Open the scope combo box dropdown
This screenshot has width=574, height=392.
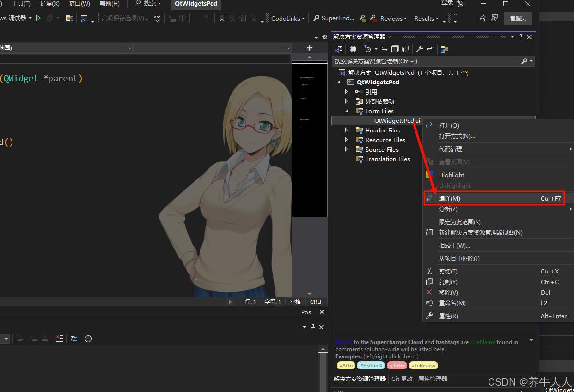tap(130, 48)
